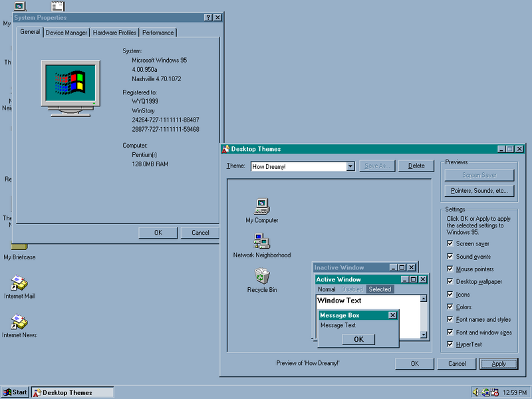Open the Start menu
This screenshot has height=399, width=532.
pyautogui.click(x=15, y=392)
